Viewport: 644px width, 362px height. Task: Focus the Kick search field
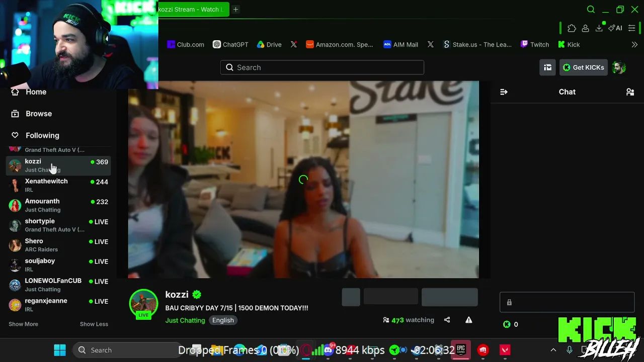pos(322,67)
